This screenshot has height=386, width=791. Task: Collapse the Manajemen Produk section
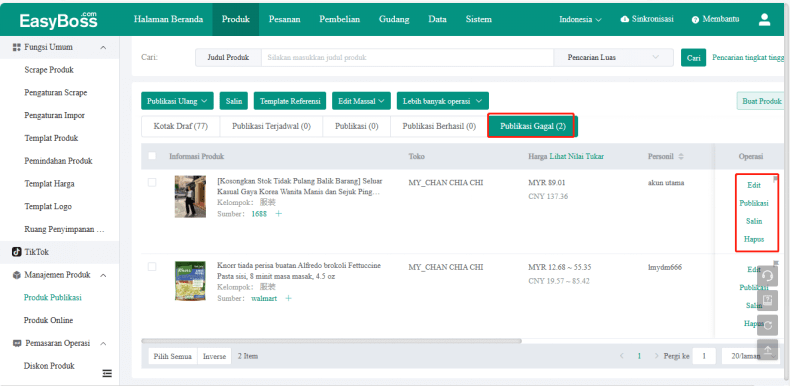103,275
